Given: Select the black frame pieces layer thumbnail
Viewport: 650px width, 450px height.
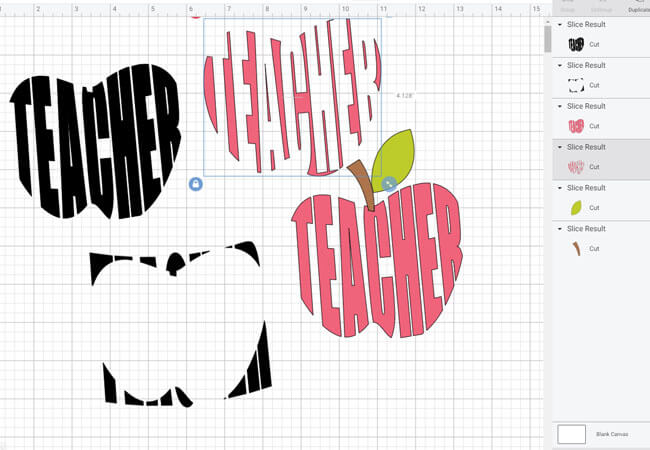Looking at the screenshot, I should pos(576,85).
